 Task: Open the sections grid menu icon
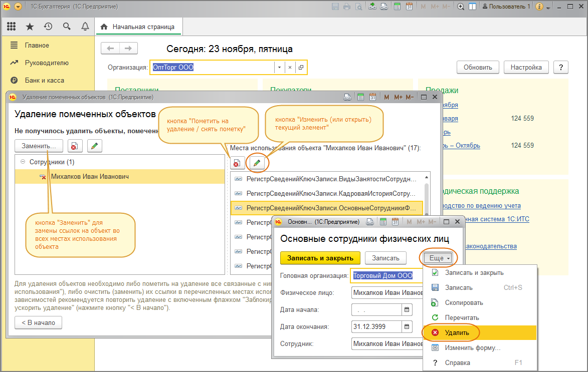tap(11, 27)
